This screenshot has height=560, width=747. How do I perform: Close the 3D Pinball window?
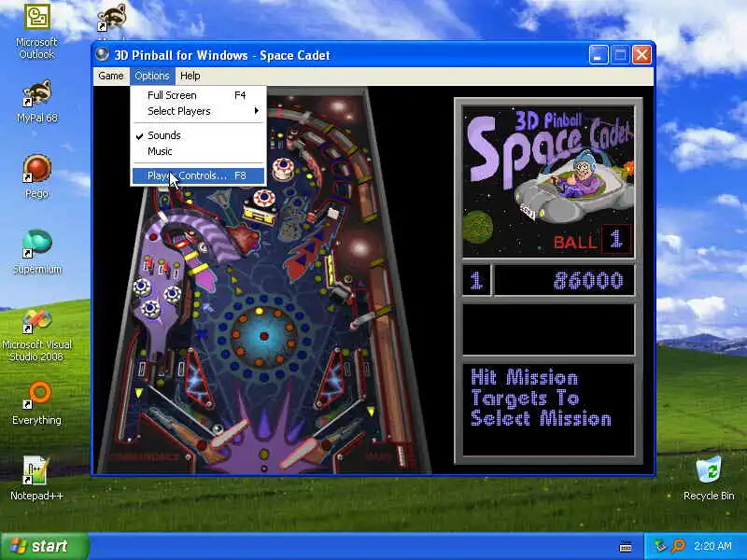(x=641, y=55)
